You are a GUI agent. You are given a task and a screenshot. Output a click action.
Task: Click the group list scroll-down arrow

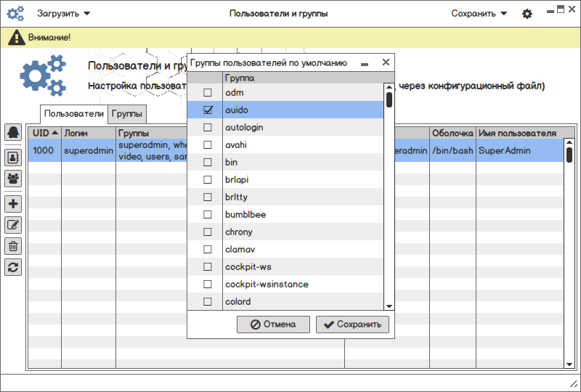[389, 306]
